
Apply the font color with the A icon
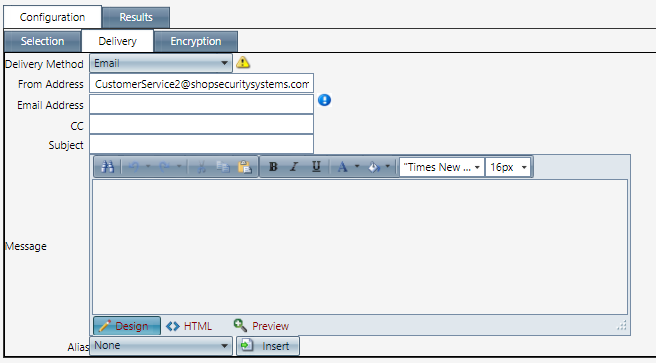[x=343, y=167]
